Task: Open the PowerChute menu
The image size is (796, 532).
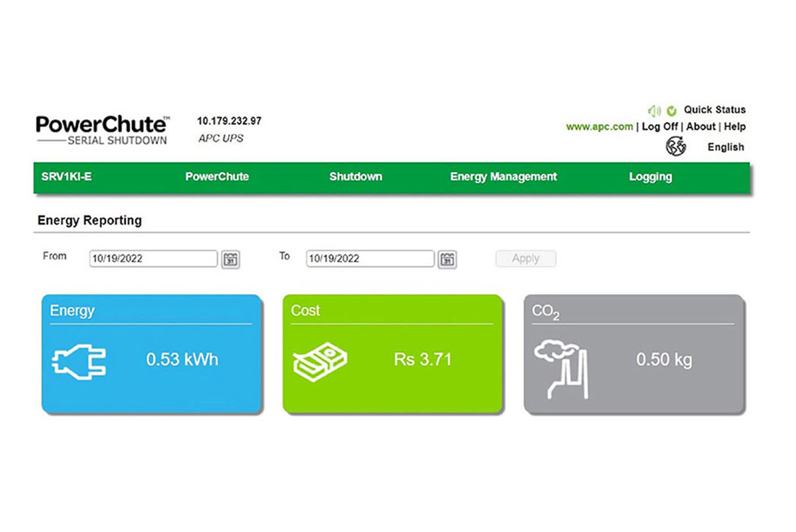Action: pos(217,177)
